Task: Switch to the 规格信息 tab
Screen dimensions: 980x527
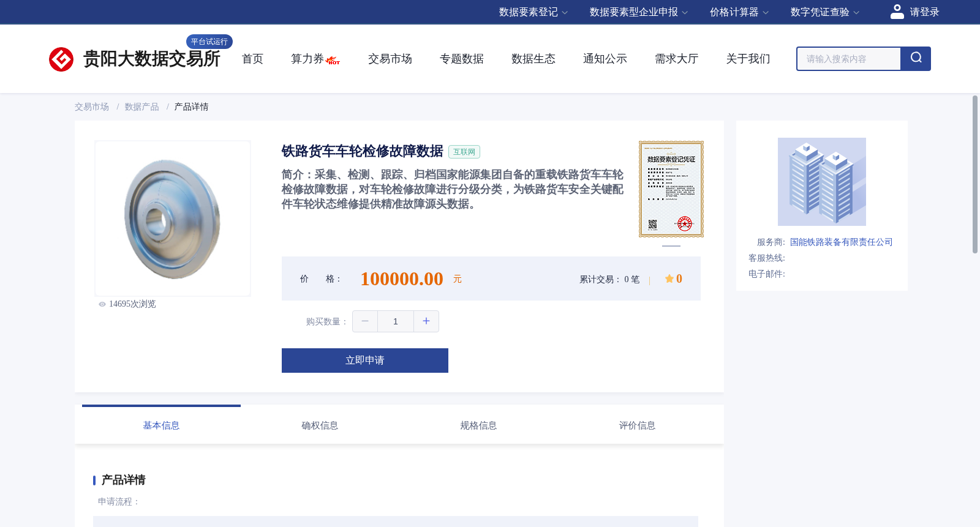Action: point(478,425)
